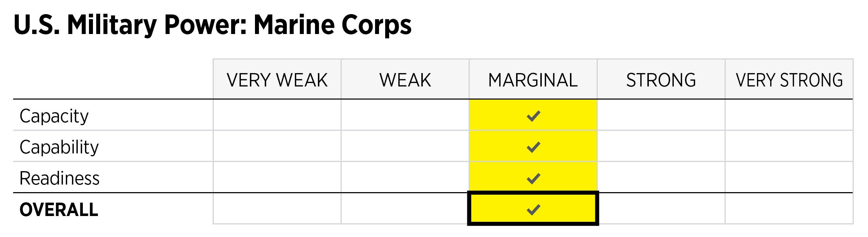Click the STRONG column header
Image resolution: width=868 pixels, height=237 pixels.
pos(661,80)
